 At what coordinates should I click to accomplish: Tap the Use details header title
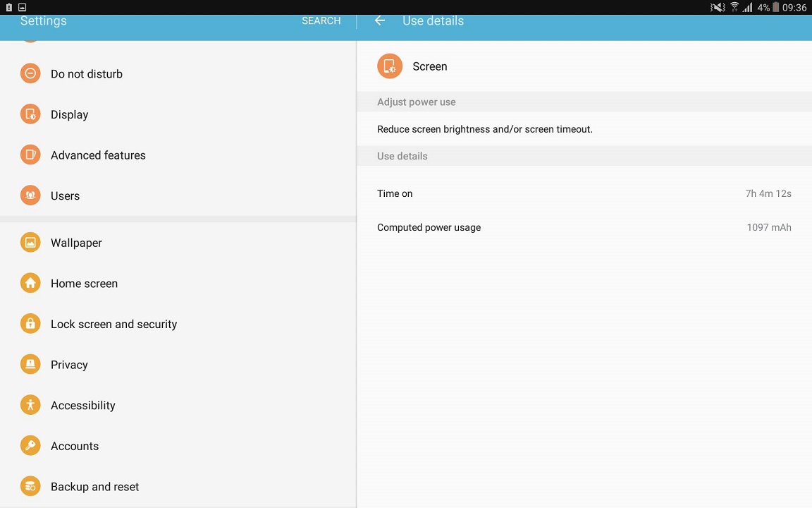pos(433,20)
